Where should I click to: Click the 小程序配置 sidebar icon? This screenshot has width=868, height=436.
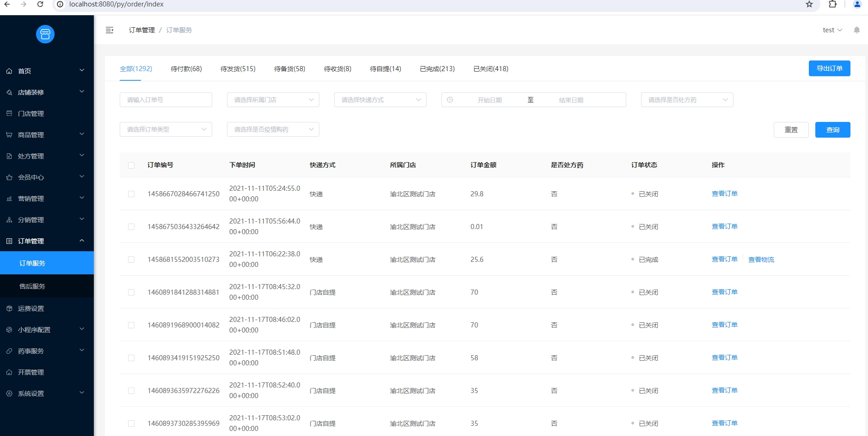(x=9, y=330)
